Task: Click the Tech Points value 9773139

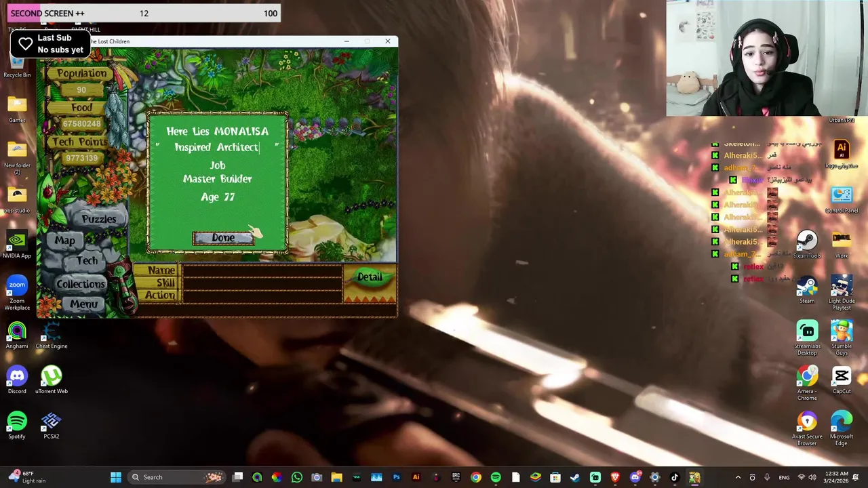Action: tap(81, 158)
